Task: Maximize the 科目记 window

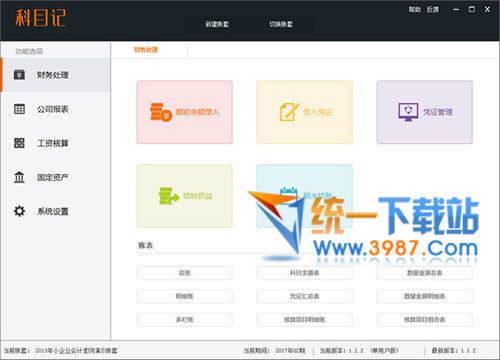Action: click(472, 9)
